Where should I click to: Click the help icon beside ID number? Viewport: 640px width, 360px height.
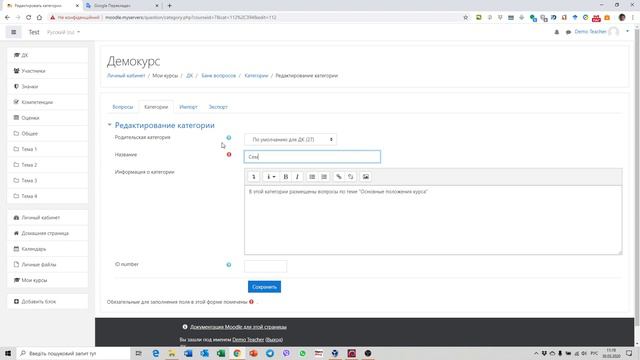229,265
